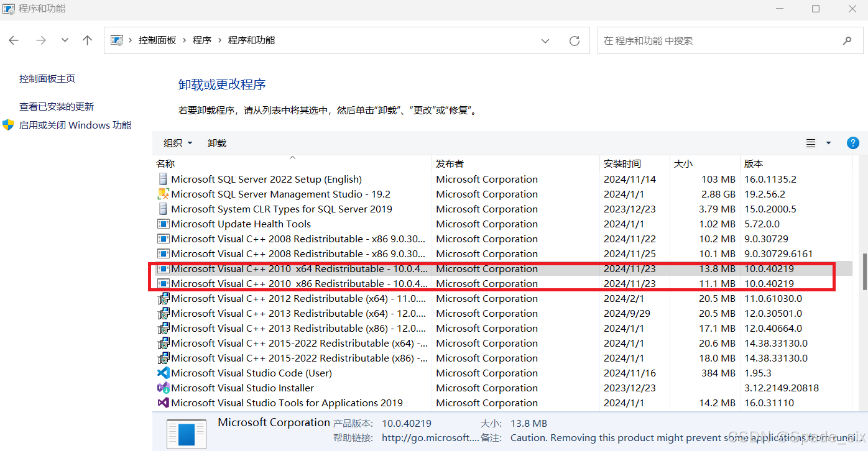Refresh the page with the refresh icon
868x451 pixels.
(x=574, y=40)
